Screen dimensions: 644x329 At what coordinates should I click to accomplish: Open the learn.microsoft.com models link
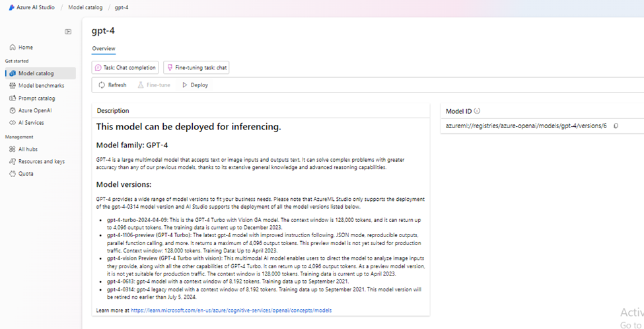point(231,311)
